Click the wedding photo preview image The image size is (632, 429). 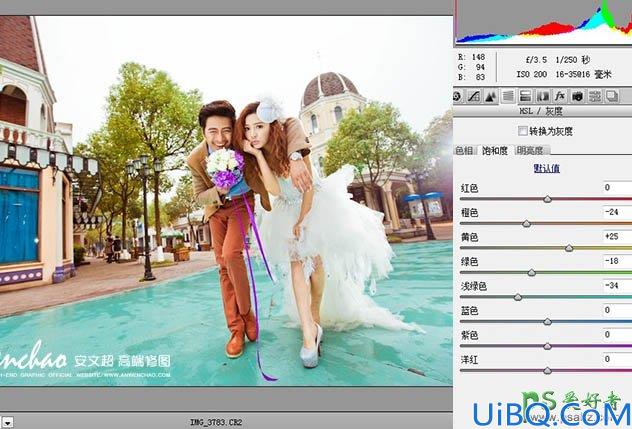click(x=226, y=201)
